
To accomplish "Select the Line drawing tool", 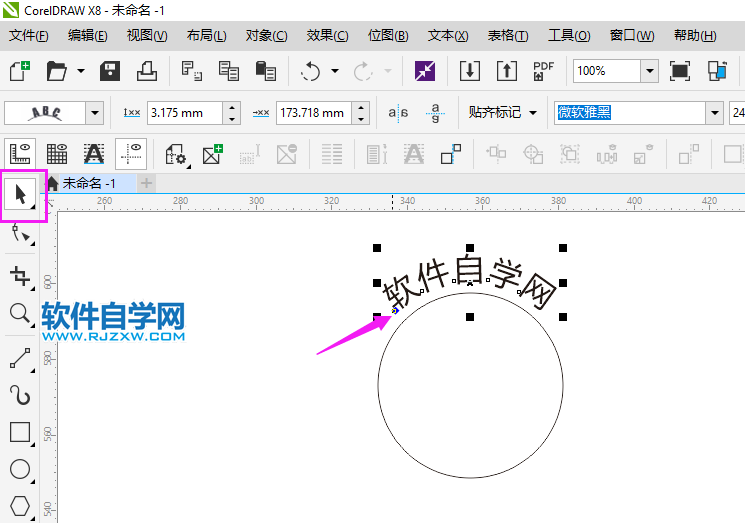I will [21, 359].
